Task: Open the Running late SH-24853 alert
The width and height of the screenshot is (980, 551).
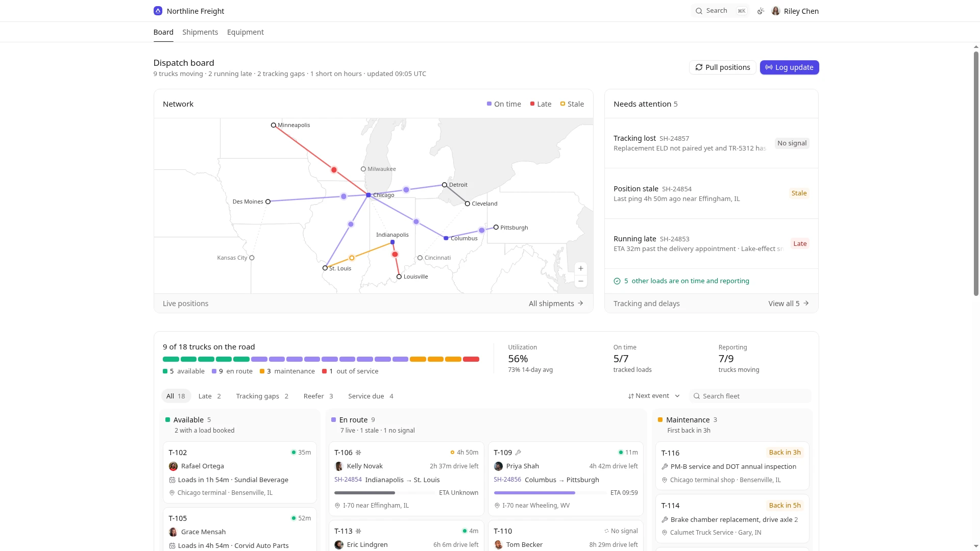Action: pyautogui.click(x=711, y=244)
